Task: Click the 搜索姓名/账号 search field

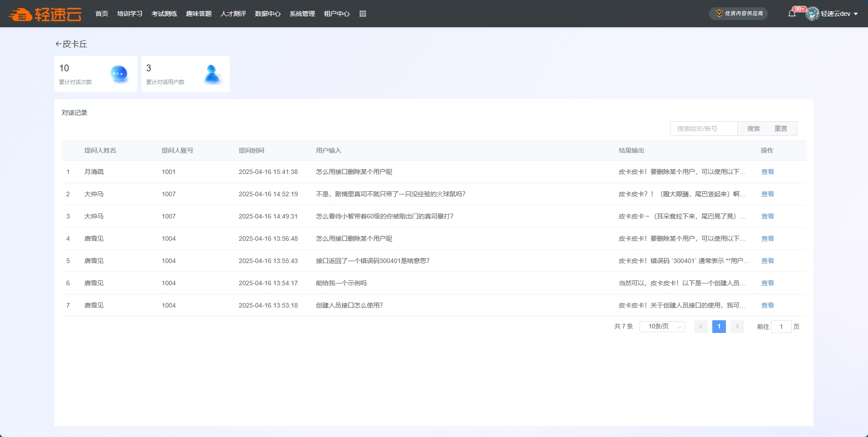Action: (x=704, y=129)
